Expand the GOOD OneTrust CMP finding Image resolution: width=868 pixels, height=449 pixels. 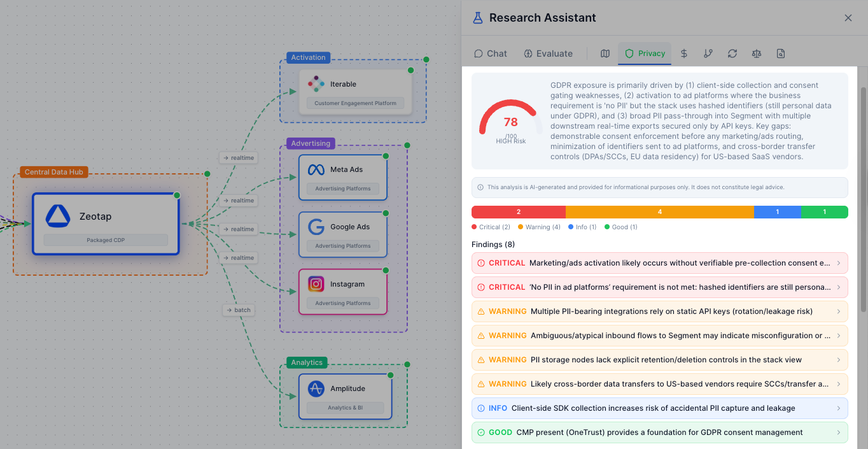click(x=659, y=432)
